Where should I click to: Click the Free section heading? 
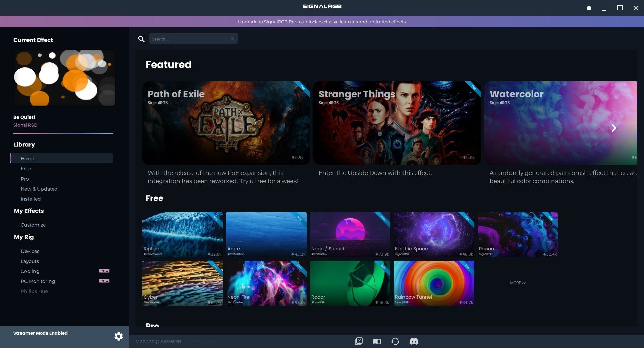click(154, 198)
